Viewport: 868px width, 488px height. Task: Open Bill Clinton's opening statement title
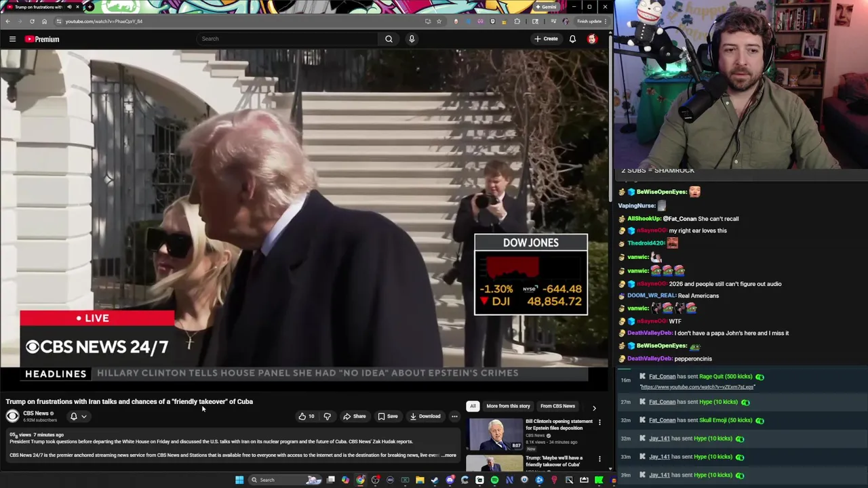click(x=559, y=424)
